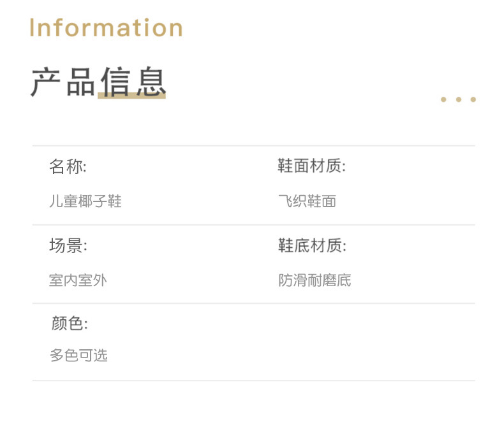Select the 鞋面材质: label
This screenshot has width=504, height=434.
tap(311, 167)
